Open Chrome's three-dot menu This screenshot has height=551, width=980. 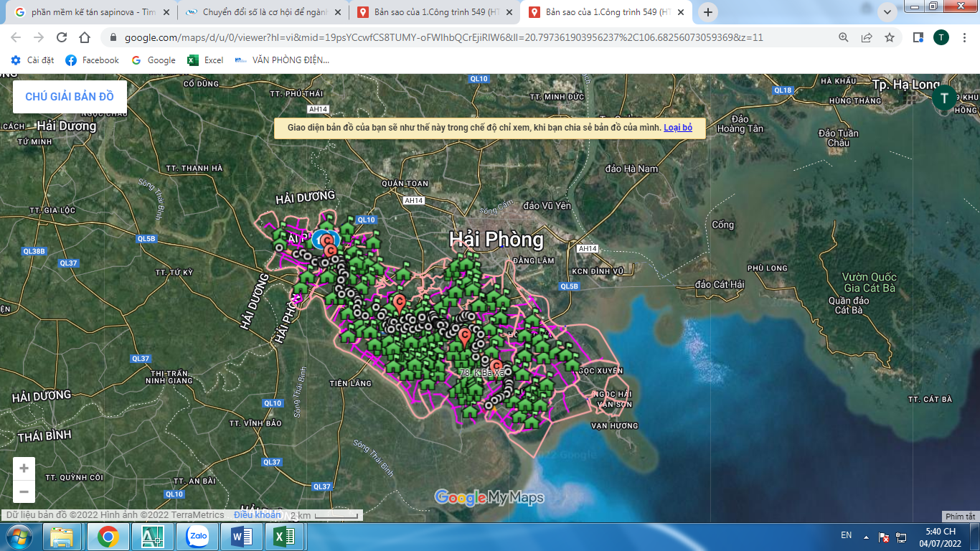(x=965, y=37)
